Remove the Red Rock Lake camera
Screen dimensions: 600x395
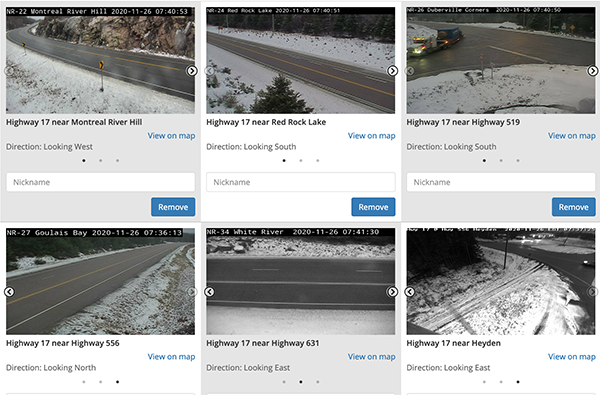point(373,207)
